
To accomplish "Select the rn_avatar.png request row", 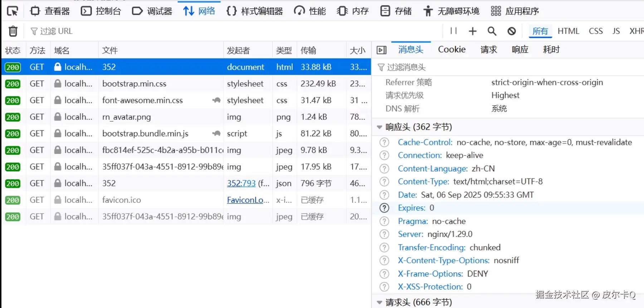I will [x=186, y=117].
